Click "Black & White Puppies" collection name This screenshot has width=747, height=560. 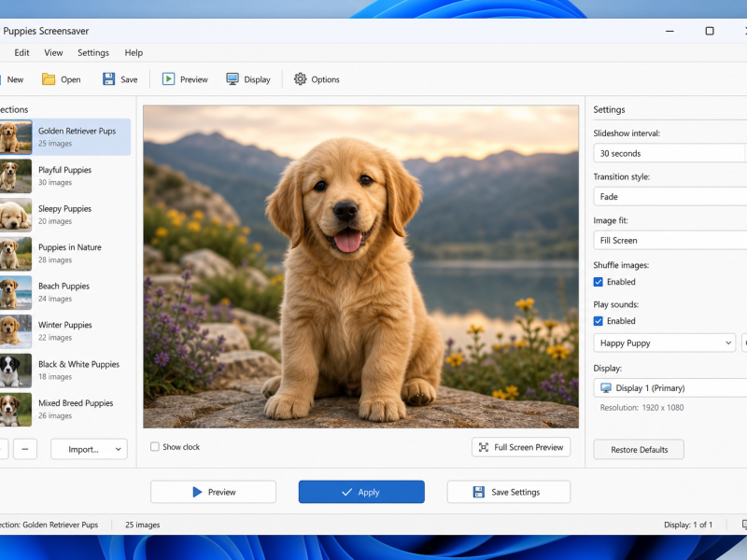tap(78, 364)
